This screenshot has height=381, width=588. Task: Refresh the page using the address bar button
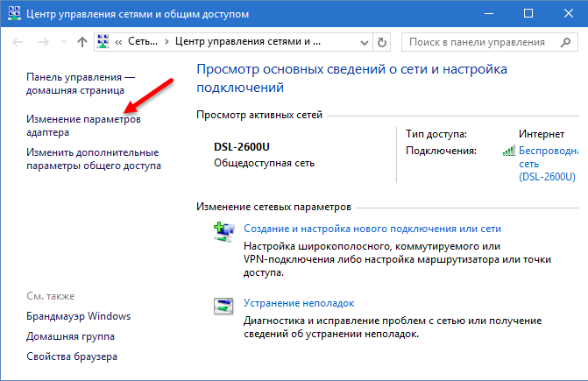(383, 42)
